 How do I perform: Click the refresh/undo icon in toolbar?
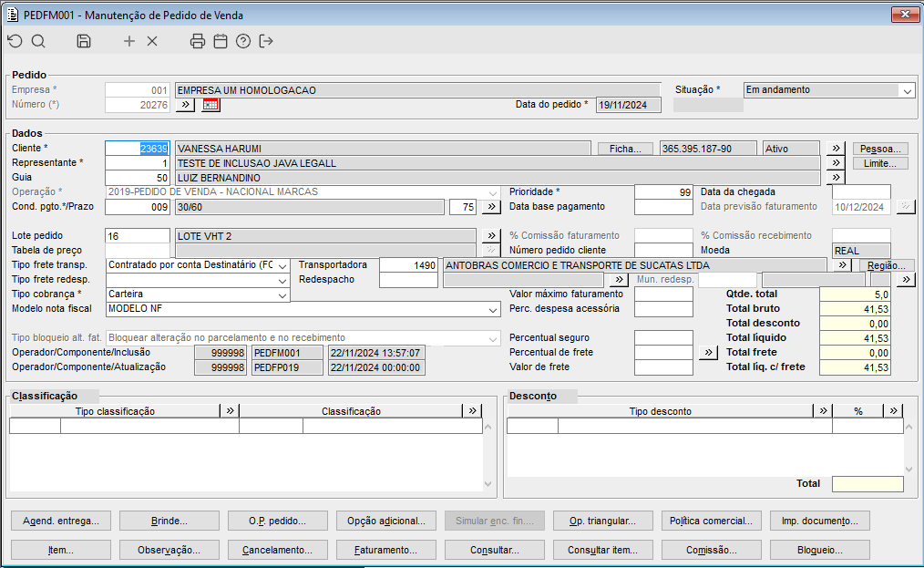point(15,41)
